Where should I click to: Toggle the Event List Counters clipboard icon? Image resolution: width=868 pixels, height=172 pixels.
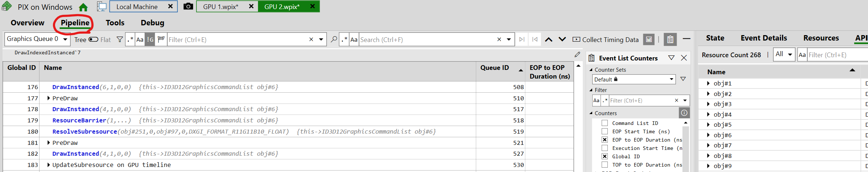[x=670, y=39]
